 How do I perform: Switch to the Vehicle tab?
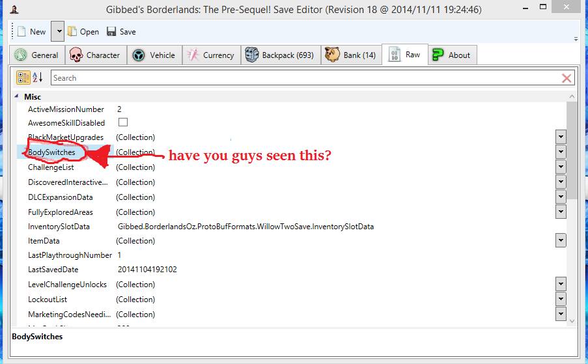click(154, 55)
